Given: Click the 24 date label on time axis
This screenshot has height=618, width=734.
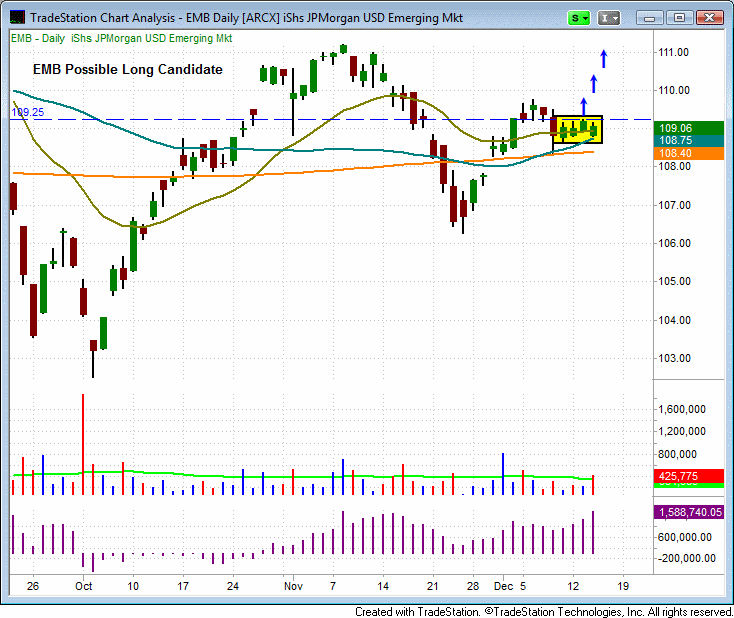Looking at the screenshot, I should click(233, 586).
